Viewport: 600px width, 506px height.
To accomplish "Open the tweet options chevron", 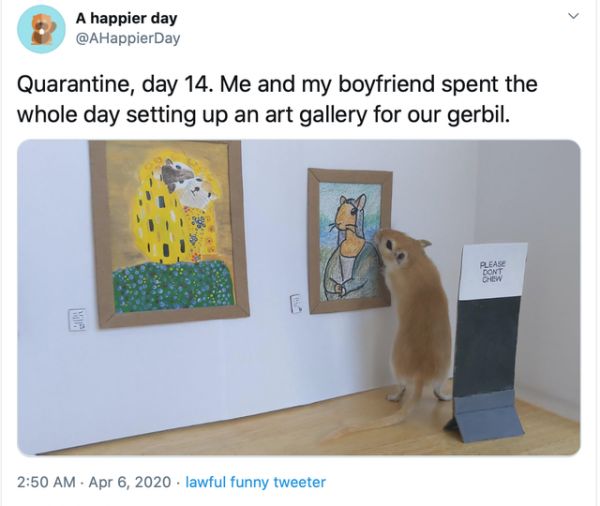I will pos(573,16).
